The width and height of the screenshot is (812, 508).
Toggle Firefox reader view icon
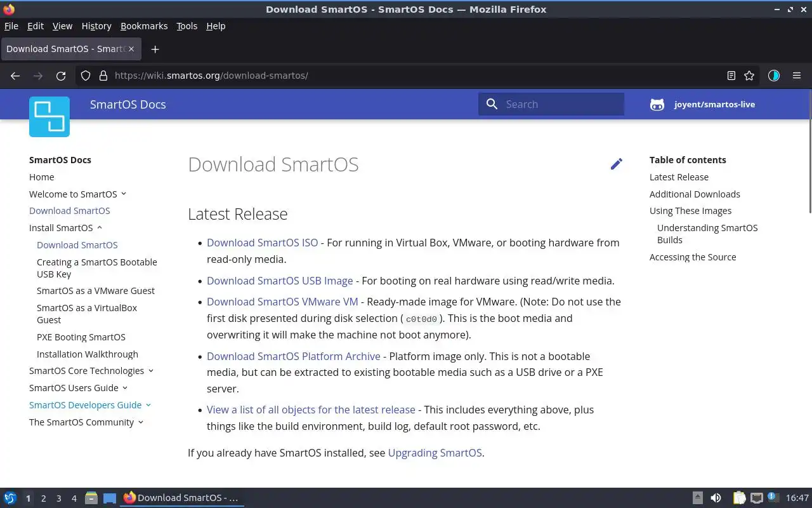pos(731,76)
